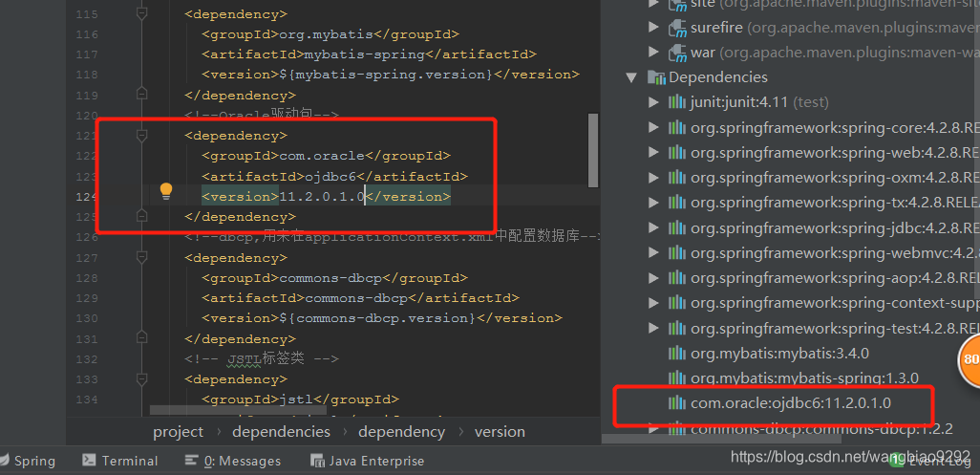Screen dimensions: 980x475
Task: Expand the spring-oxm dependency node
Action: tap(653, 178)
